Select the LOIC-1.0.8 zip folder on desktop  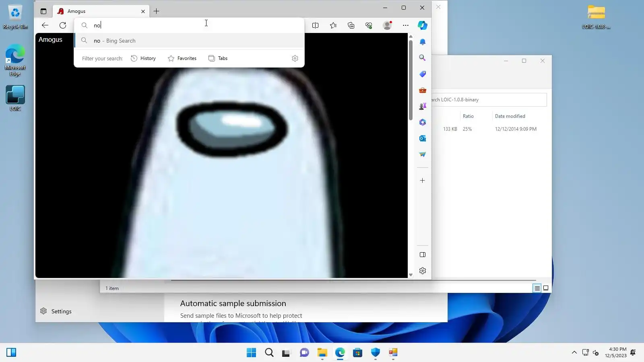(x=596, y=17)
